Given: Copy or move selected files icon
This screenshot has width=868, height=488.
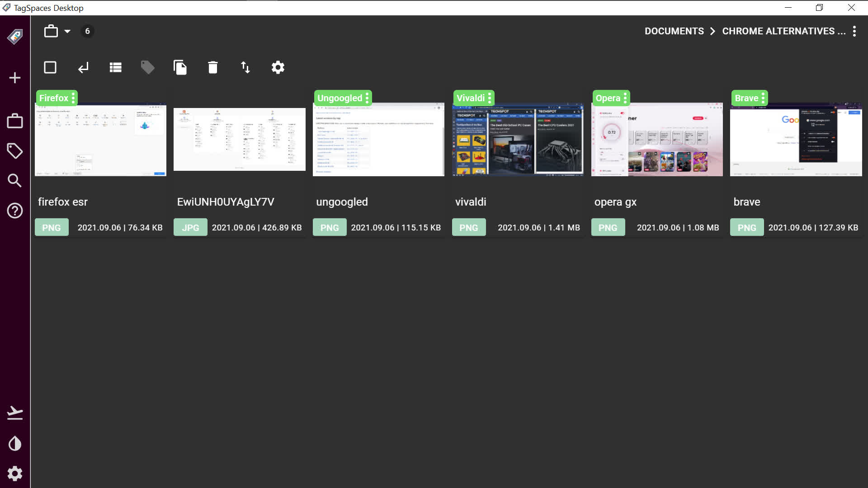Looking at the screenshot, I should 180,68.
